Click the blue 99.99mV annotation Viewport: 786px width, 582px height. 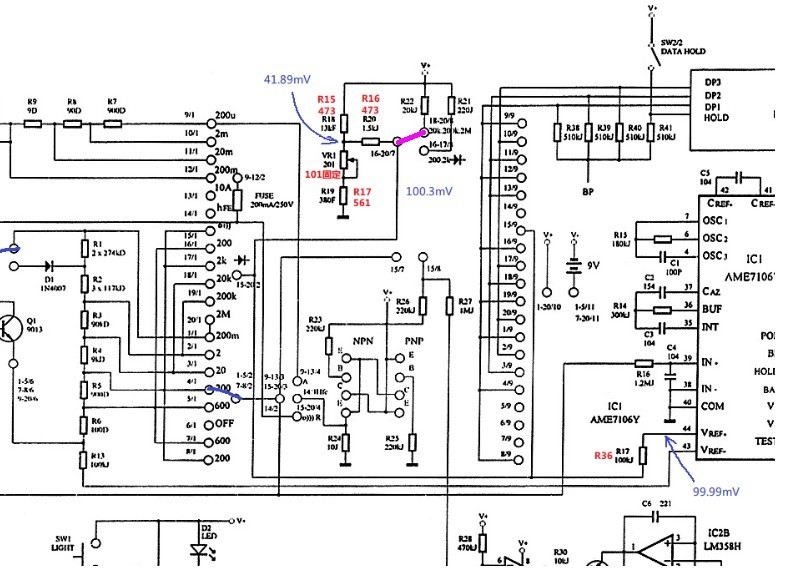point(716,492)
